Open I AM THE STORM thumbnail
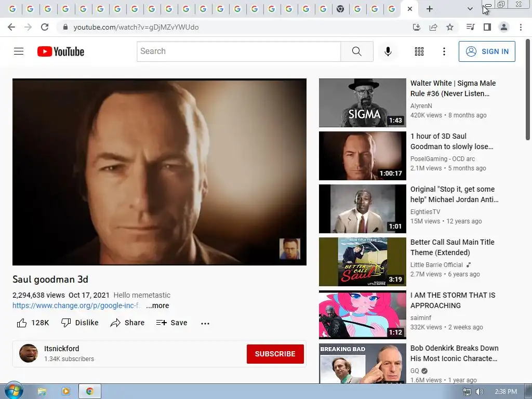Screen dimensions: 532x399 [362, 314]
